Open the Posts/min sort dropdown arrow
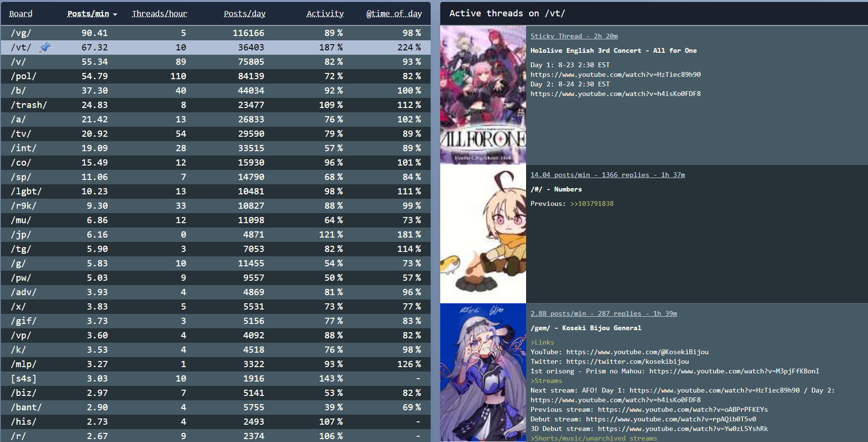The image size is (868, 442). [115, 14]
